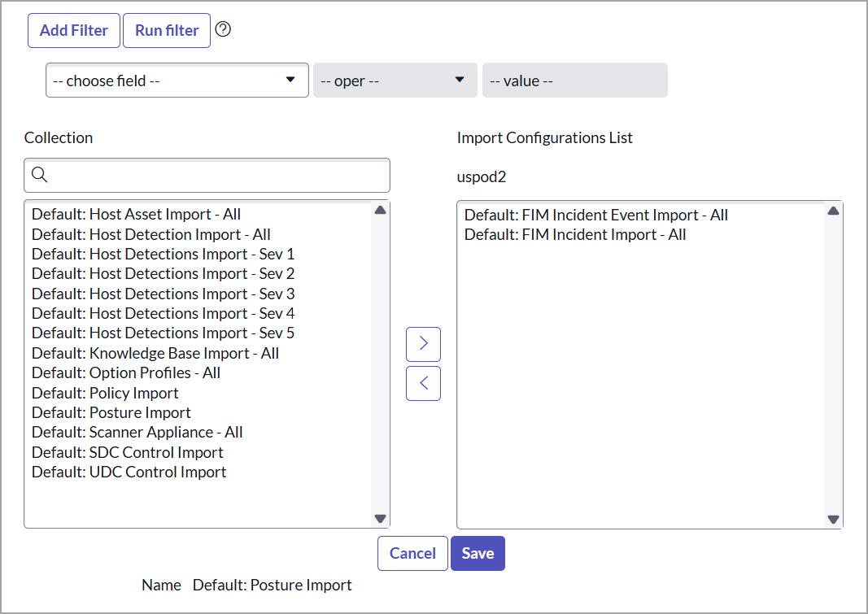Click the value input box
The image size is (868, 614).
(x=574, y=81)
